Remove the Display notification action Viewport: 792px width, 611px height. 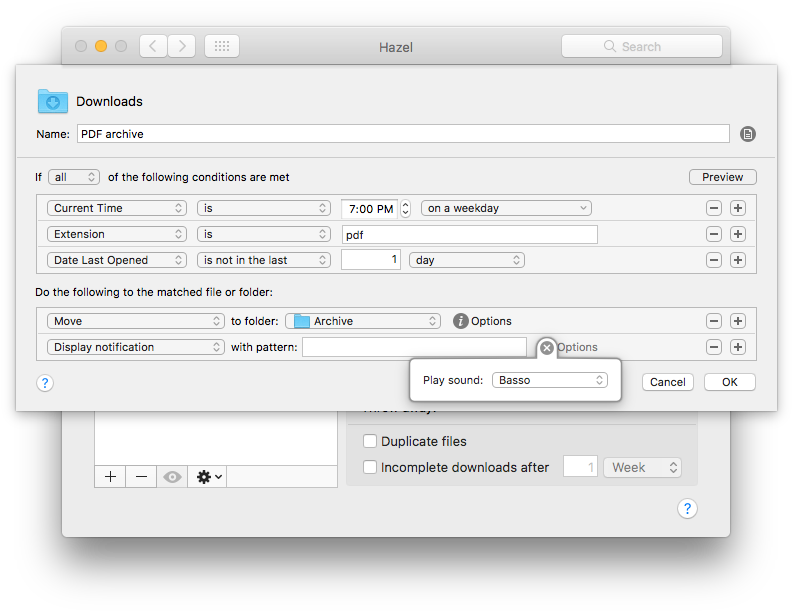click(714, 347)
